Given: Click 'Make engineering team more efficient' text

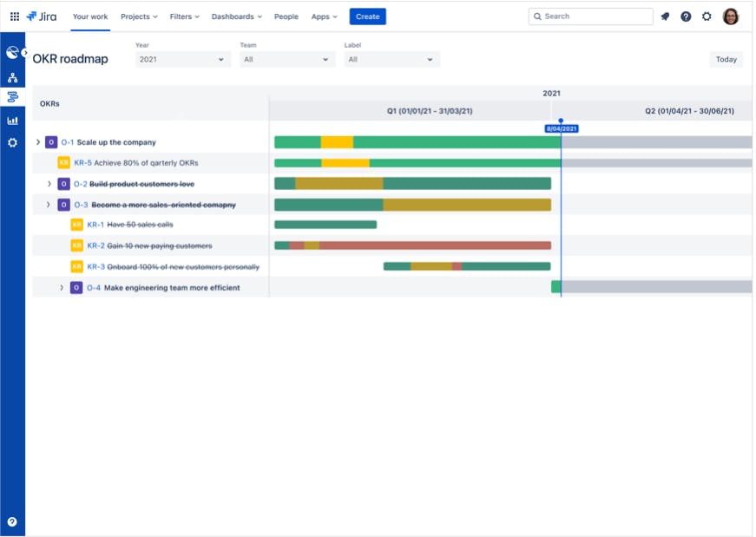Looking at the screenshot, I should [x=172, y=288].
